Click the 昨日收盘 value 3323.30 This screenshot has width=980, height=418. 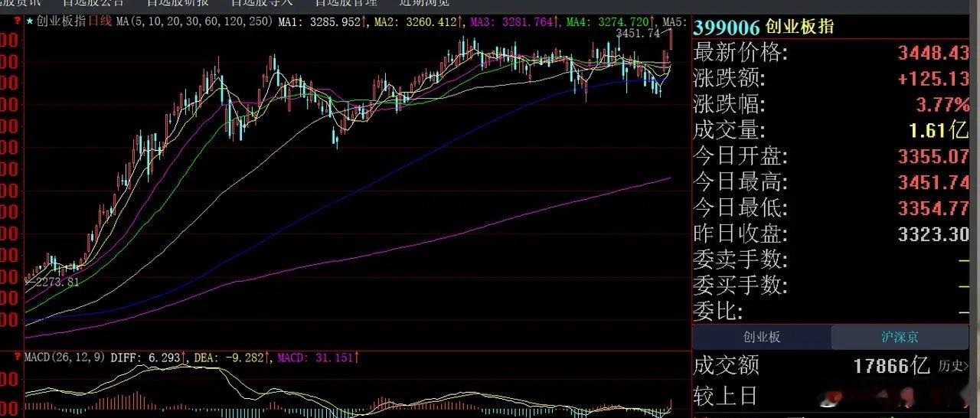coord(933,234)
